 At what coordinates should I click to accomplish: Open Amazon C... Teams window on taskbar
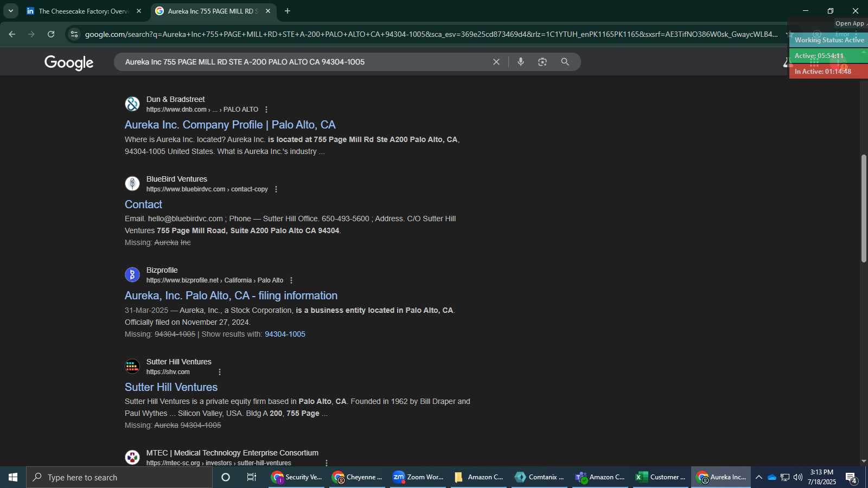601,477
